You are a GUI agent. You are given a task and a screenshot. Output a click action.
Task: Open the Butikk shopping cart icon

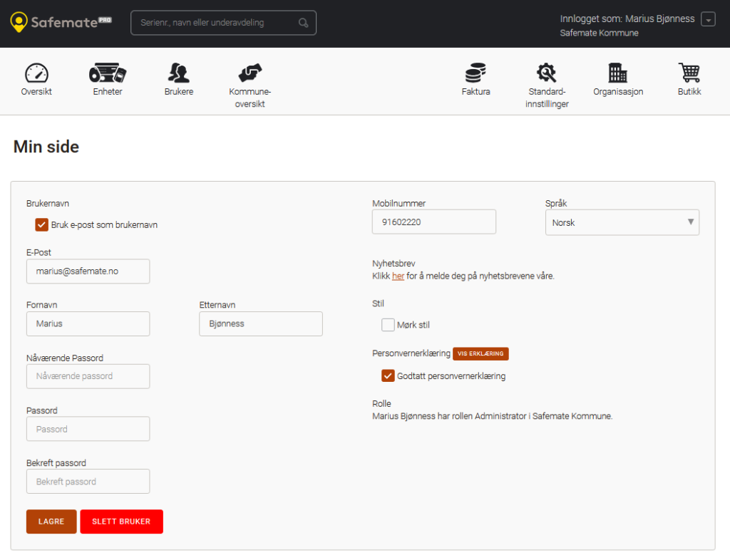point(689,73)
